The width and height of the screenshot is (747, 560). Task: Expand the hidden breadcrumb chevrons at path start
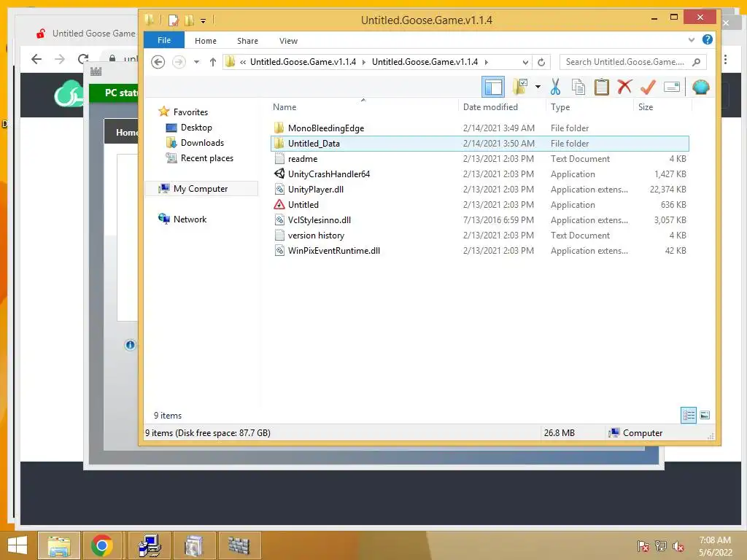(x=243, y=63)
